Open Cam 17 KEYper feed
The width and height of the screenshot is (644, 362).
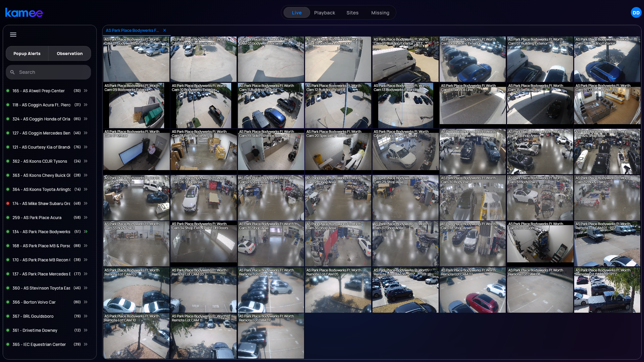point(136,151)
